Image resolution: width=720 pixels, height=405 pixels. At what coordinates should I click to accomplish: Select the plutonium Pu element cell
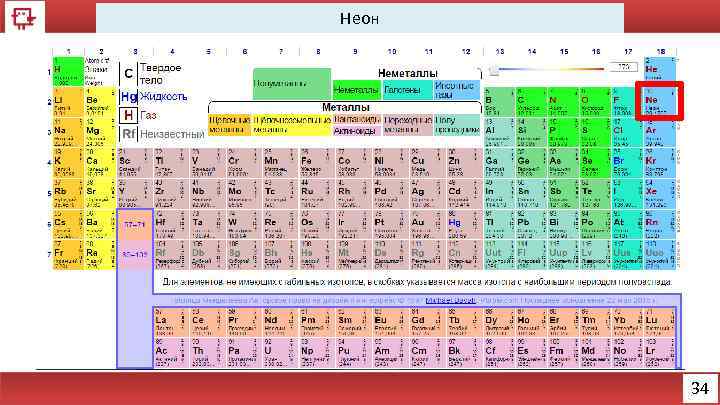[354, 353]
